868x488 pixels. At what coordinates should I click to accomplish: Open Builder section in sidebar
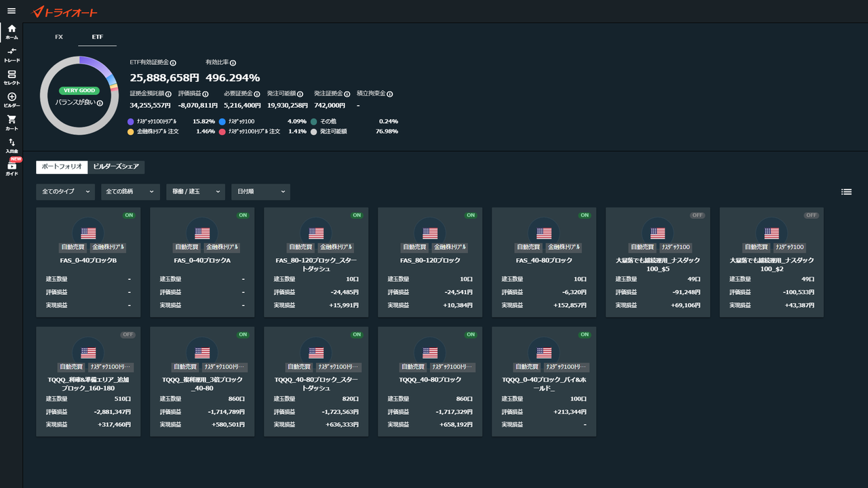(x=12, y=100)
